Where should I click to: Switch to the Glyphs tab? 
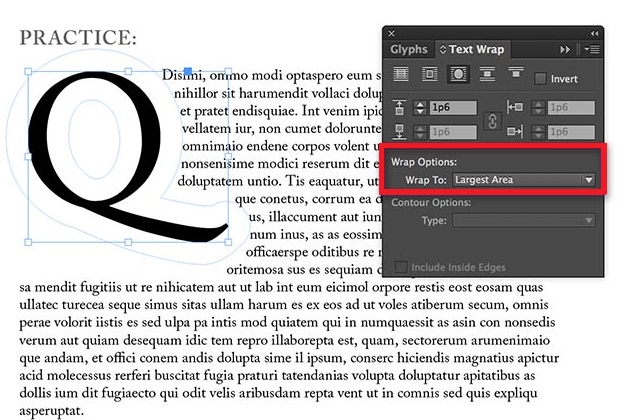(x=408, y=49)
